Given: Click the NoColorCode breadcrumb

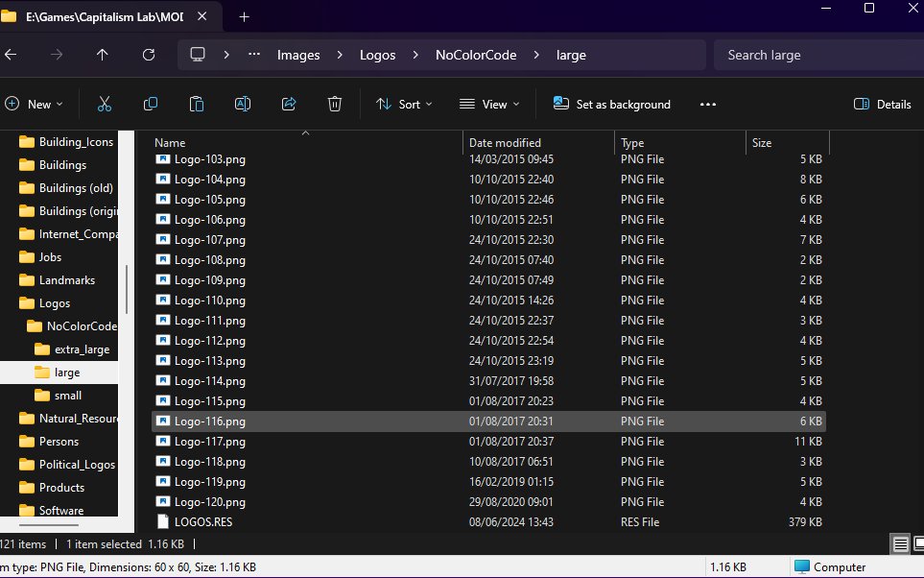Looking at the screenshot, I should pyautogui.click(x=476, y=55).
